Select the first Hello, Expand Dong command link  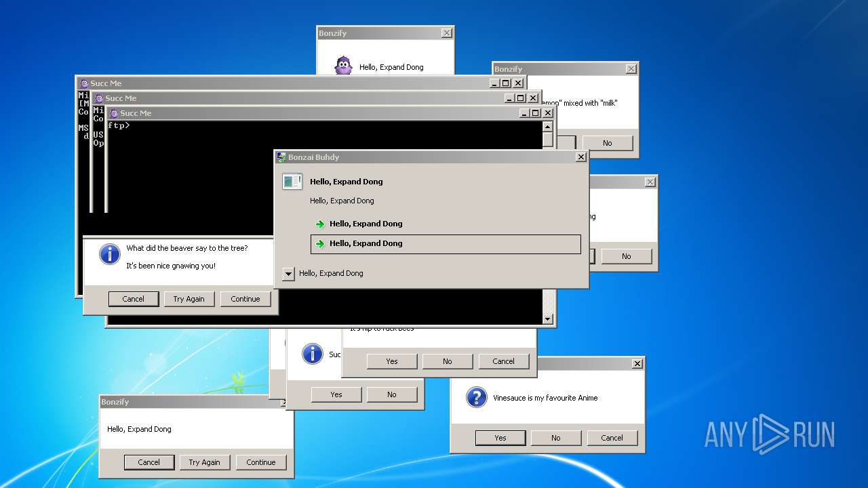tap(446, 224)
